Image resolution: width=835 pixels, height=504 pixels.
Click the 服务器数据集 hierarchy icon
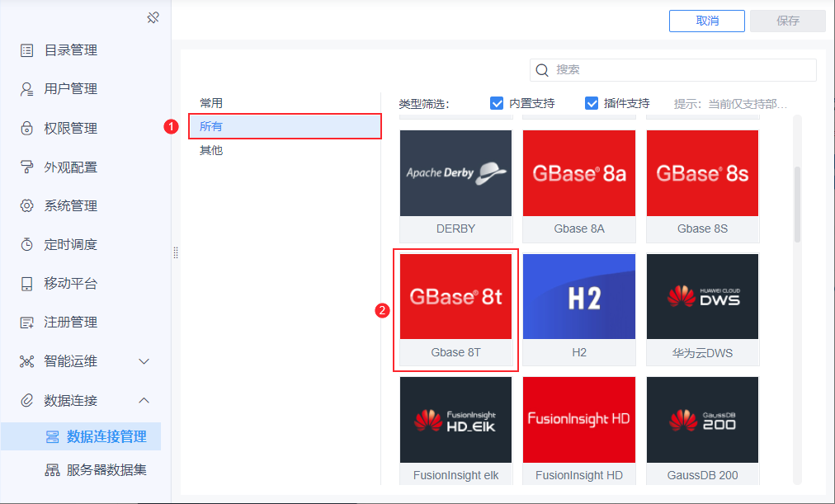pyautogui.click(x=52, y=470)
